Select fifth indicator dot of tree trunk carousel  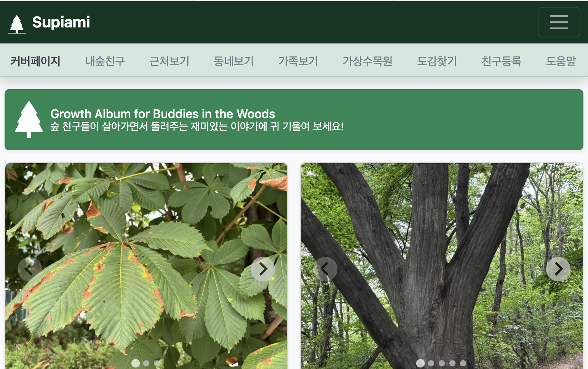463,363
